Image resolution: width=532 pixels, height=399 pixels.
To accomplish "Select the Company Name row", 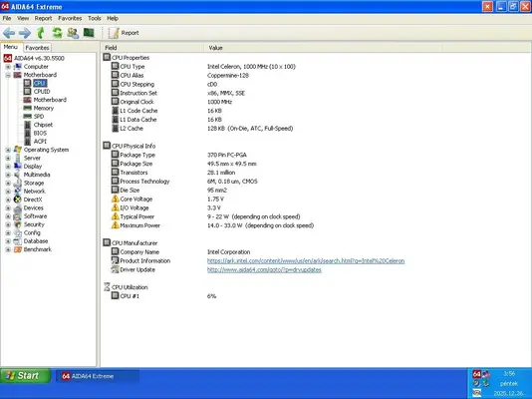I will 316,252.
